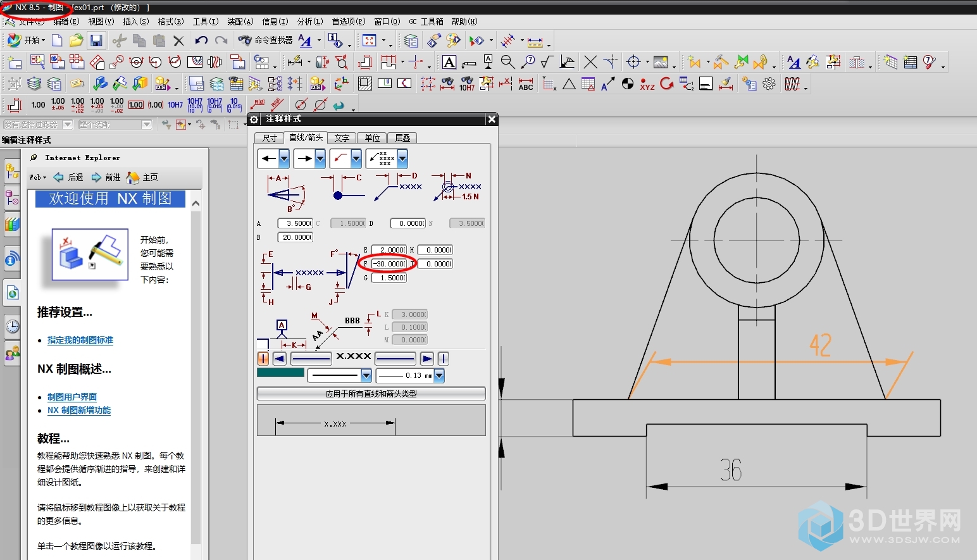Viewport: 977px width, 560px height.
Task: Select the boxed 1.00 basic dimension icon
Action: point(136,105)
